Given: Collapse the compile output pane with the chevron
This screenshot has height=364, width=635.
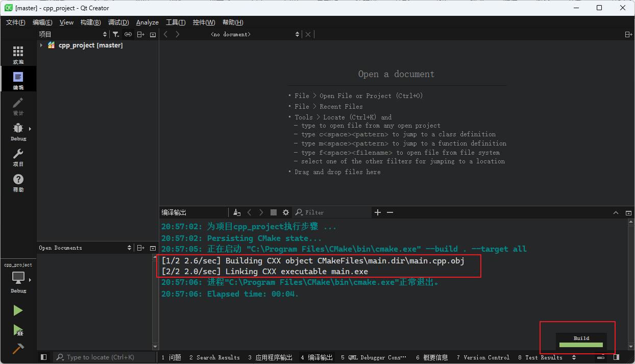Looking at the screenshot, I should (616, 212).
